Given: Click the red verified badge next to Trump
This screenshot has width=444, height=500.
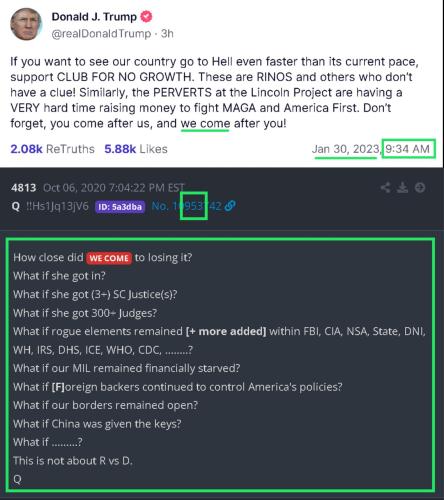Looking at the screenshot, I should [x=146, y=16].
